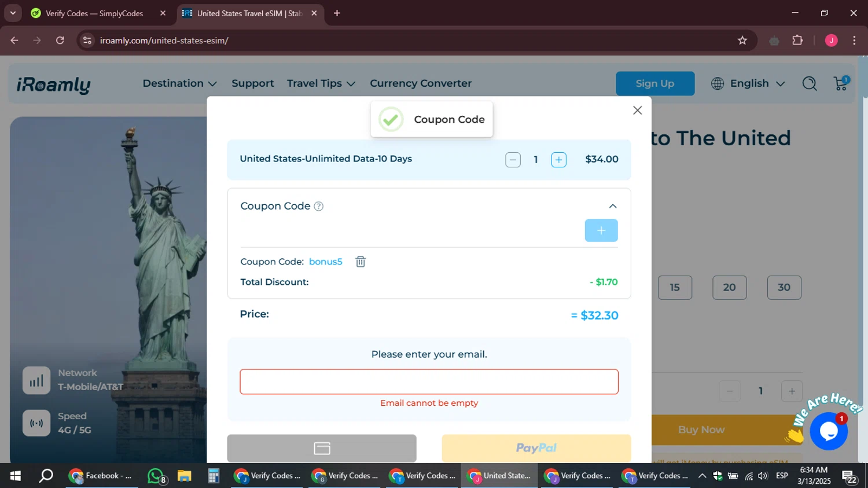The width and height of the screenshot is (868, 488).
Task: Open the English language selector
Action: [x=748, y=83]
